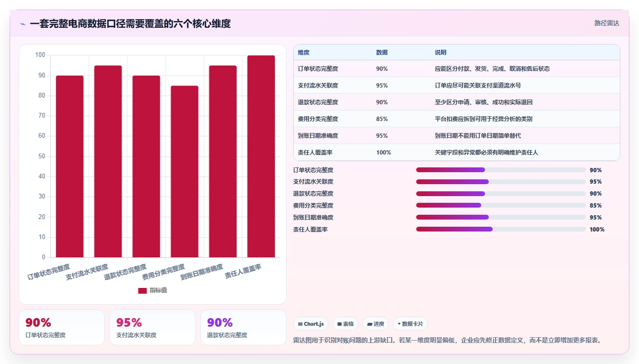Screen dimensions: 639x364
Task: Click the 支付流水关联度 bar in chart
Action: [x=108, y=161]
